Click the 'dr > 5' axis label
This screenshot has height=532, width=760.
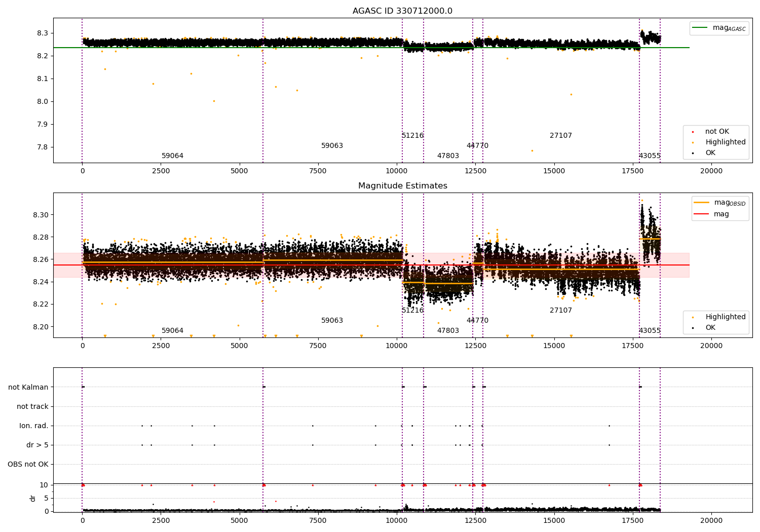37,445
